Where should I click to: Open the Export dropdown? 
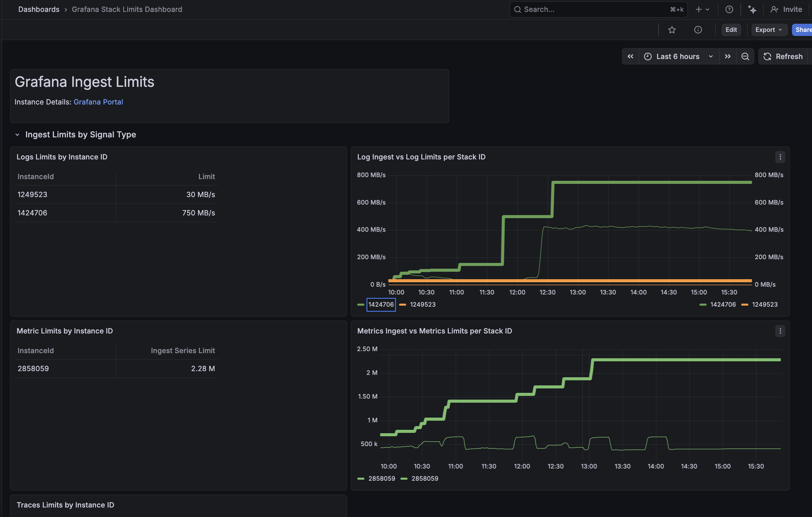(769, 30)
